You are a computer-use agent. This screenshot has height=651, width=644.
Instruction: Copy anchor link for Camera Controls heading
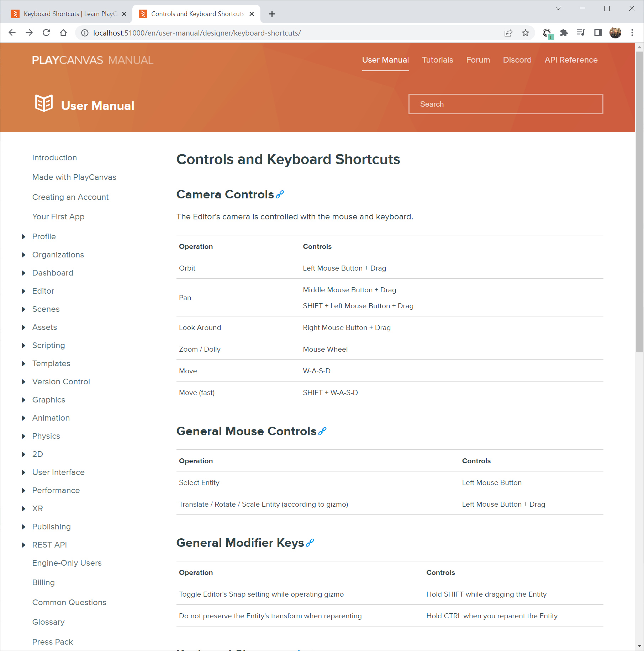coord(280,194)
